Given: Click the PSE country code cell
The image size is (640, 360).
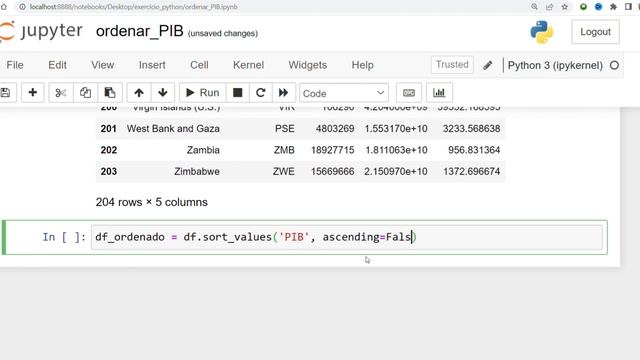Looking at the screenshot, I should 284,129.
